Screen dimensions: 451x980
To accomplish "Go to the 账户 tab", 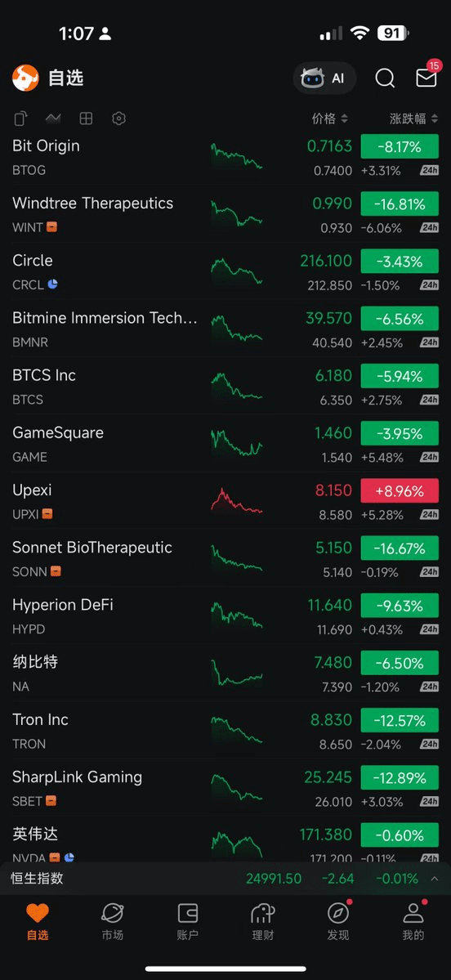I will tap(187, 921).
